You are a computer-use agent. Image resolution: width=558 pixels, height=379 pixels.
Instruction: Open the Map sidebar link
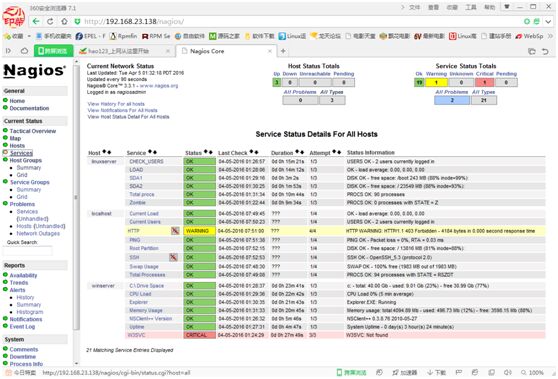pyautogui.click(x=15, y=138)
